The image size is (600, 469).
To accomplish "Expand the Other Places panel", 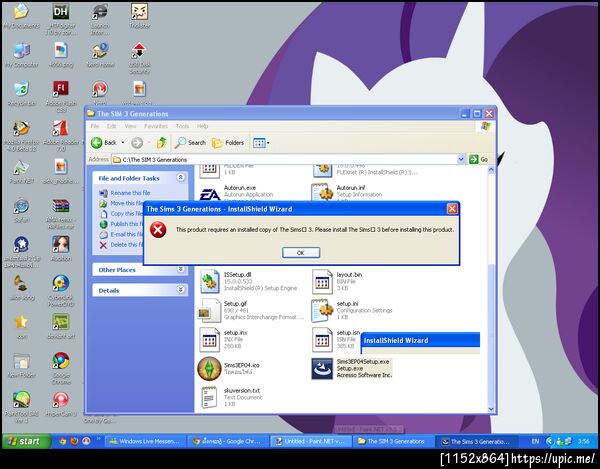I will [x=181, y=269].
